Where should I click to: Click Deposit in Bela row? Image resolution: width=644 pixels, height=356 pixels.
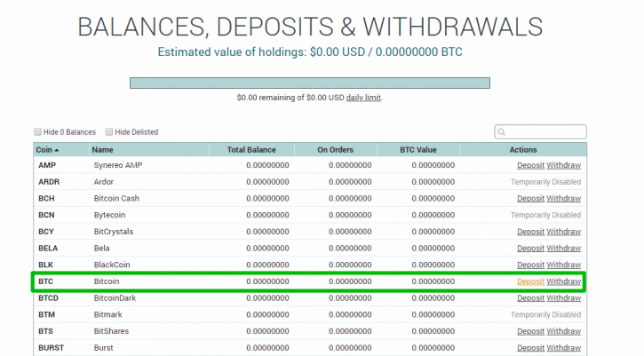tap(530, 248)
